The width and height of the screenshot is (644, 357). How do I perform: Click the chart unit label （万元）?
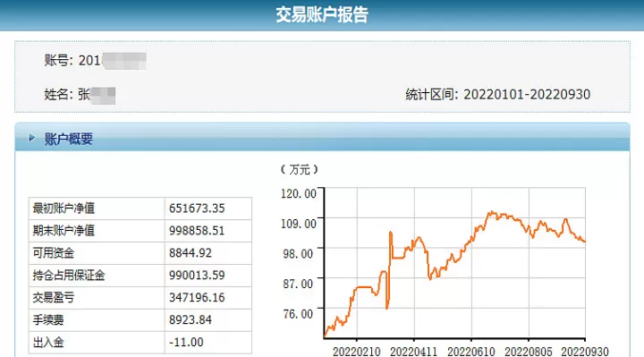(x=299, y=169)
